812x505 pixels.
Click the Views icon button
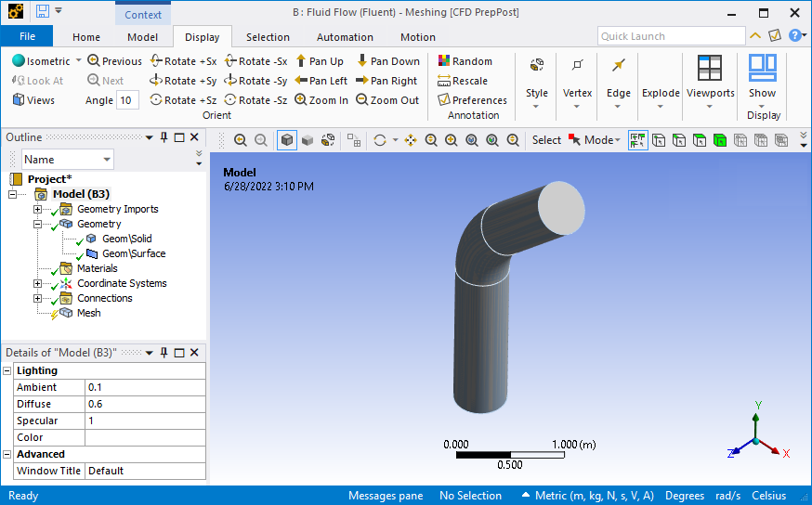point(33,100)
